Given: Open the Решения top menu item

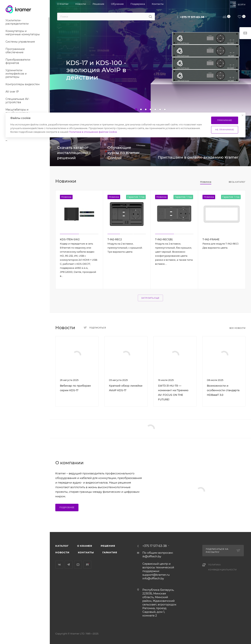Looking at the screenshot, I should click(x=98, y=4).
